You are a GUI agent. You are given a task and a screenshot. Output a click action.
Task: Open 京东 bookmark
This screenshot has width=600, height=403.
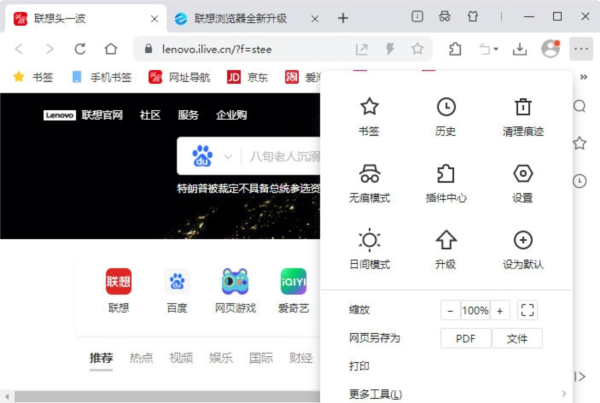(x=247, y=77)
